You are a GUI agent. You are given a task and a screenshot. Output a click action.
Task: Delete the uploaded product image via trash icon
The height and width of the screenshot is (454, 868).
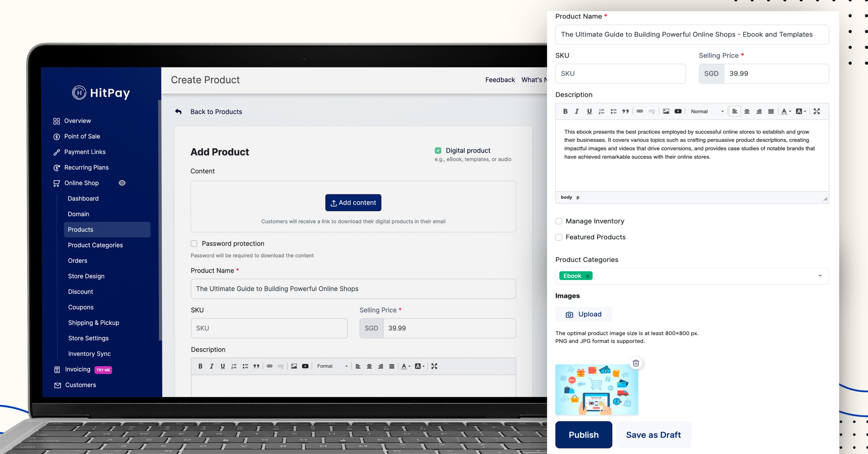coord(636,363)
